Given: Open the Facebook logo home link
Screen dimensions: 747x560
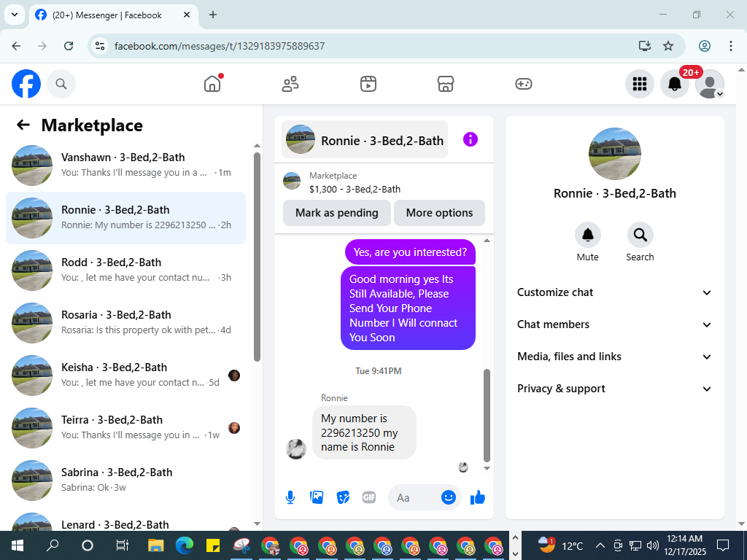Looking at the screenshot, I should [26, 84].
